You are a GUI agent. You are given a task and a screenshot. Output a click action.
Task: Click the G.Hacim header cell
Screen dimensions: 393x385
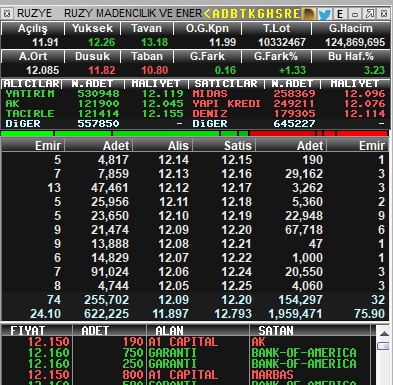351,29
